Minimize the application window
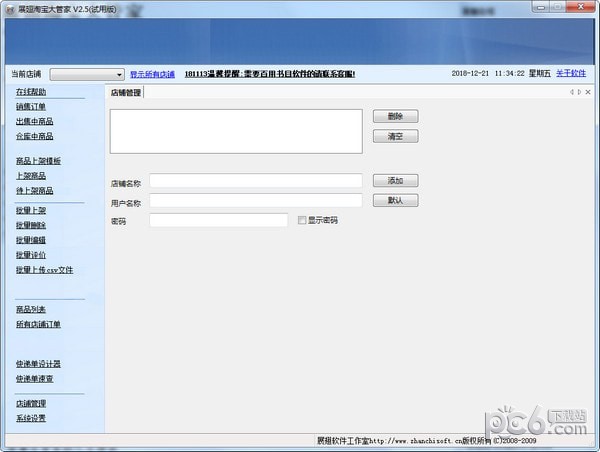The height and width of the screenshot is (452, 600). click(x=541, y=7)
